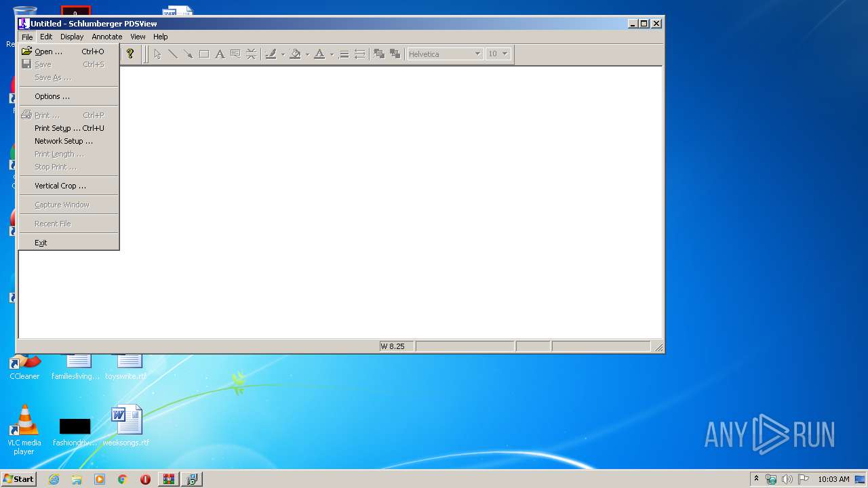
Task: Click the fill color bucket icon
Action: pos(295,54)
